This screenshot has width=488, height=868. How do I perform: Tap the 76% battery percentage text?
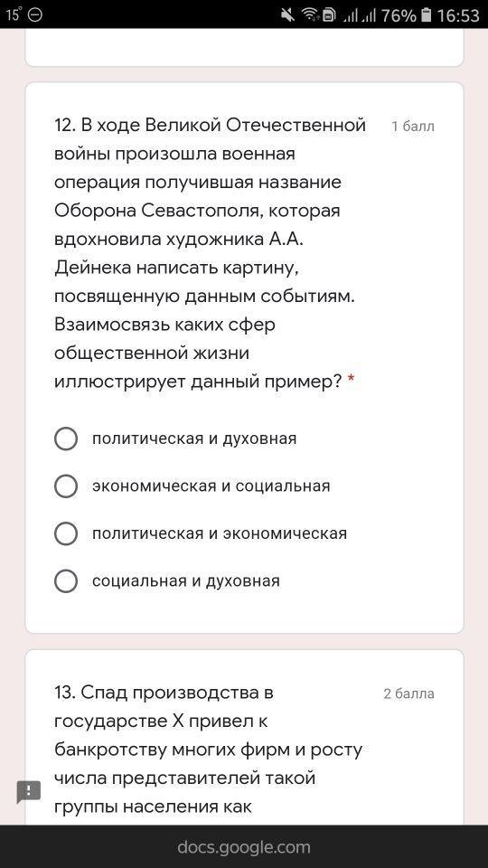(x=399, y=15)
